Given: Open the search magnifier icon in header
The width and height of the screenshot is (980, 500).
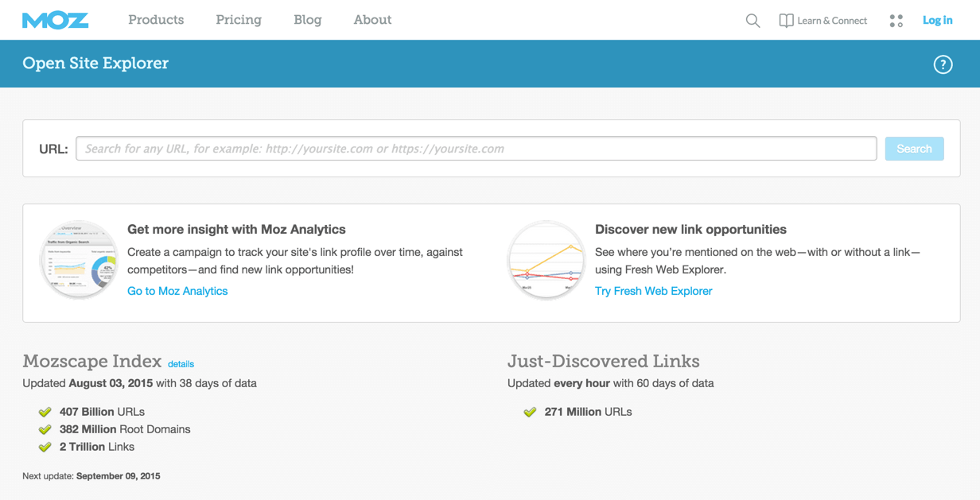Looking at the screenshot, I should click(752, 21).
